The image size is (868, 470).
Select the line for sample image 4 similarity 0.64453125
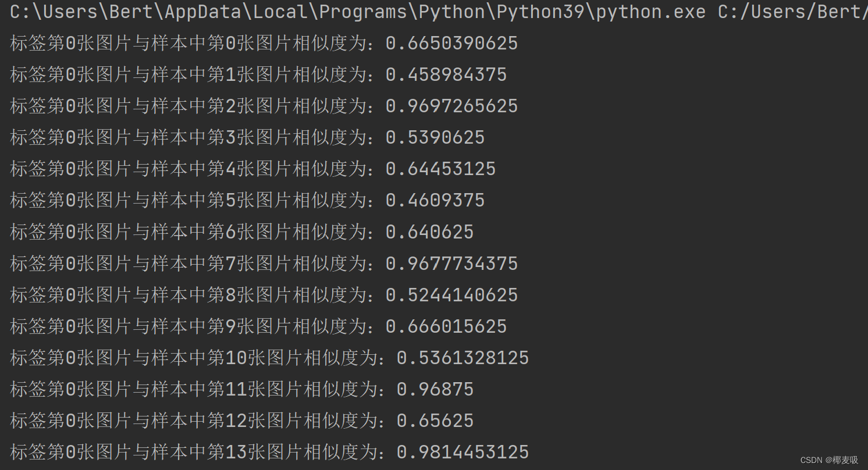point(253,169)
